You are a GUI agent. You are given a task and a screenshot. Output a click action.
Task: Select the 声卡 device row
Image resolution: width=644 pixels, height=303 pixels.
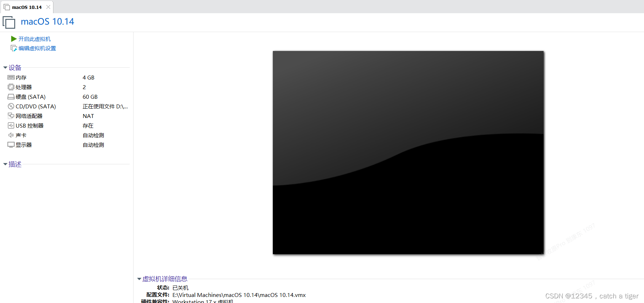[x=68, y=135]
